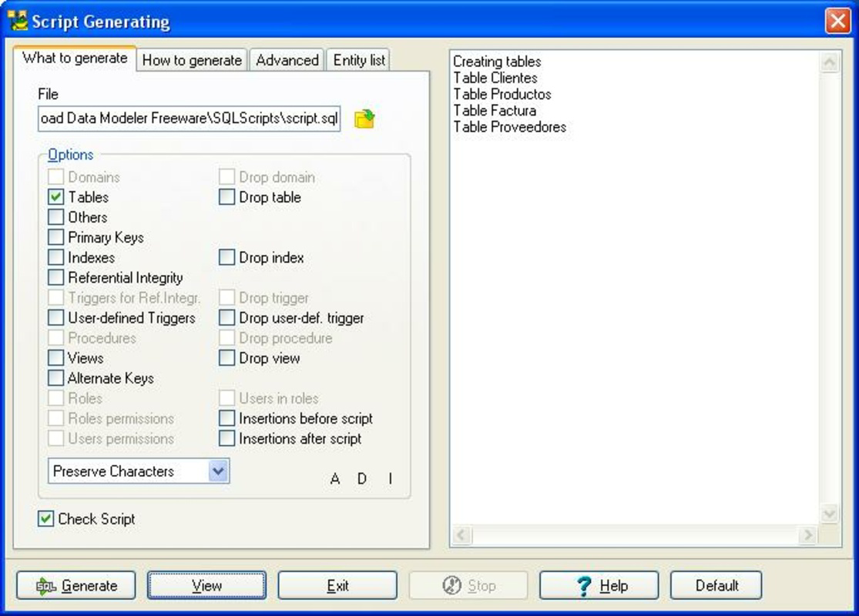Enable the Primary Keys checkbox
This screenshot has width=859, height=616.
pyautogui.click(x=56, y=237)
